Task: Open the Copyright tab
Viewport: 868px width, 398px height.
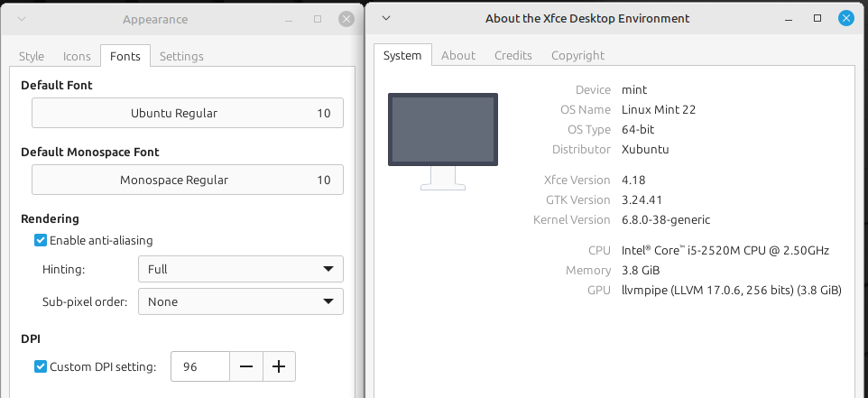Action: tap(578, 55)
